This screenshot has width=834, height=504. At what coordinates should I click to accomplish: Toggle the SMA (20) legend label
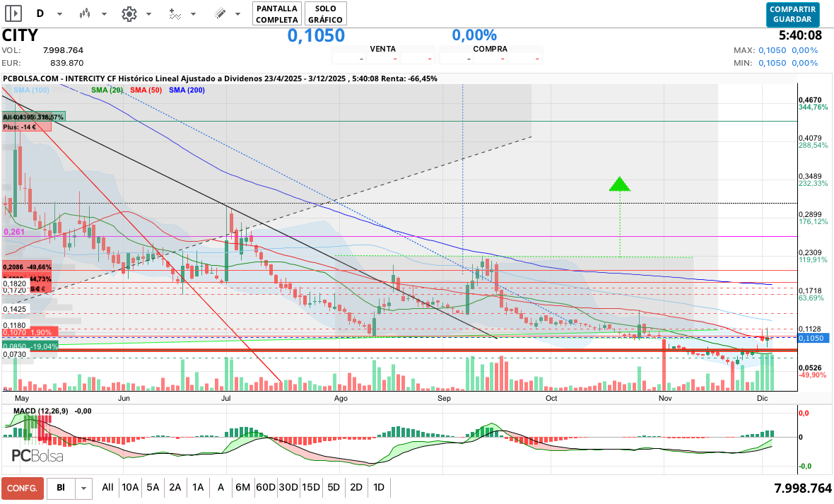coord(107,90)
